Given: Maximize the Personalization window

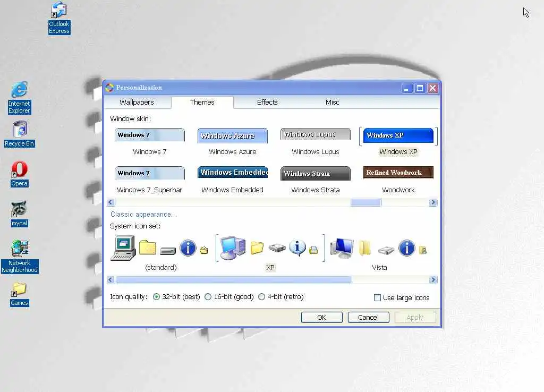Looking at the screenshot, I should (420, 88).
